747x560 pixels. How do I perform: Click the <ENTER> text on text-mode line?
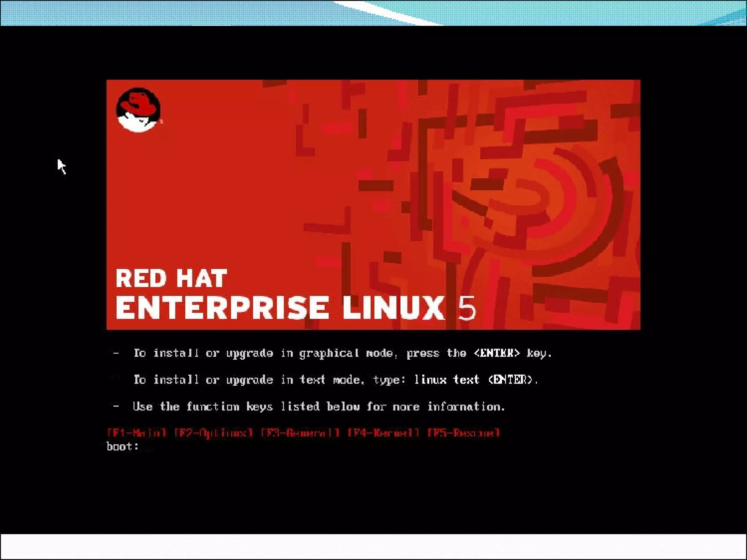point(511,380)
